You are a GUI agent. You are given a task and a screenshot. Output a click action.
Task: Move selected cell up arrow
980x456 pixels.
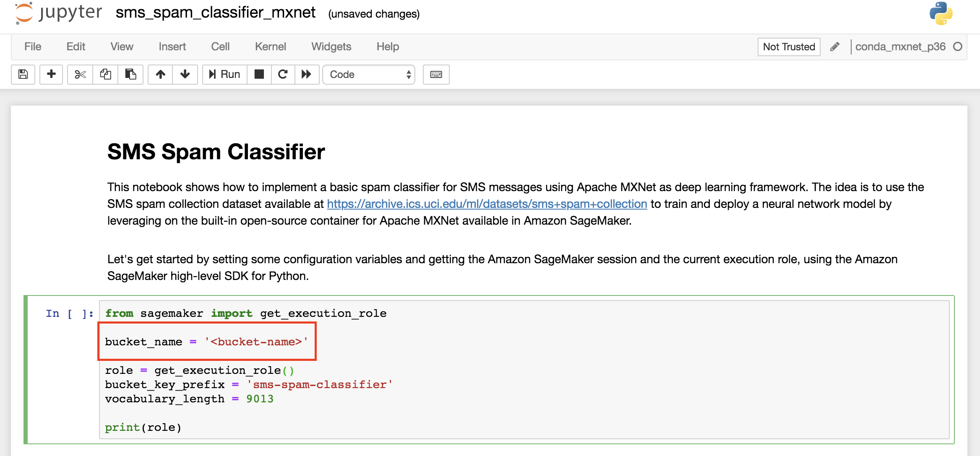click(160, 74)
